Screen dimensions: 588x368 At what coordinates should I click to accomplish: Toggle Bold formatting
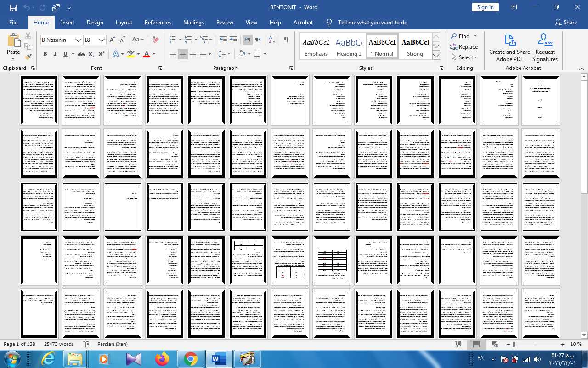tap(45, 54)
